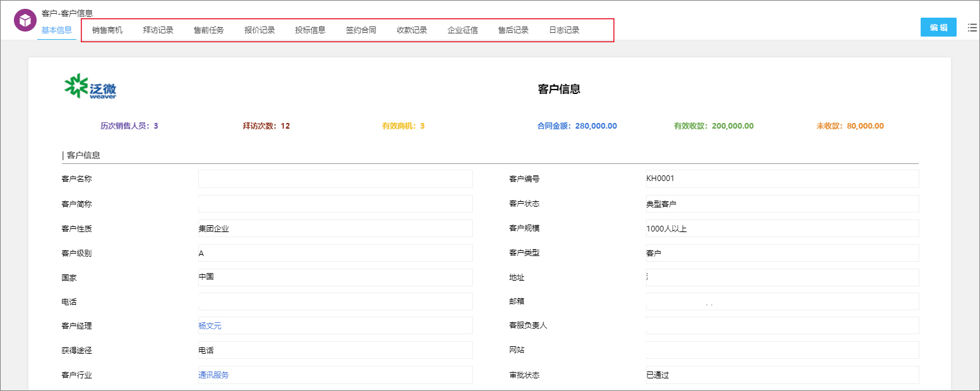
Task: Open the 通讯服务 industry link
Action: tap(213, 375)
